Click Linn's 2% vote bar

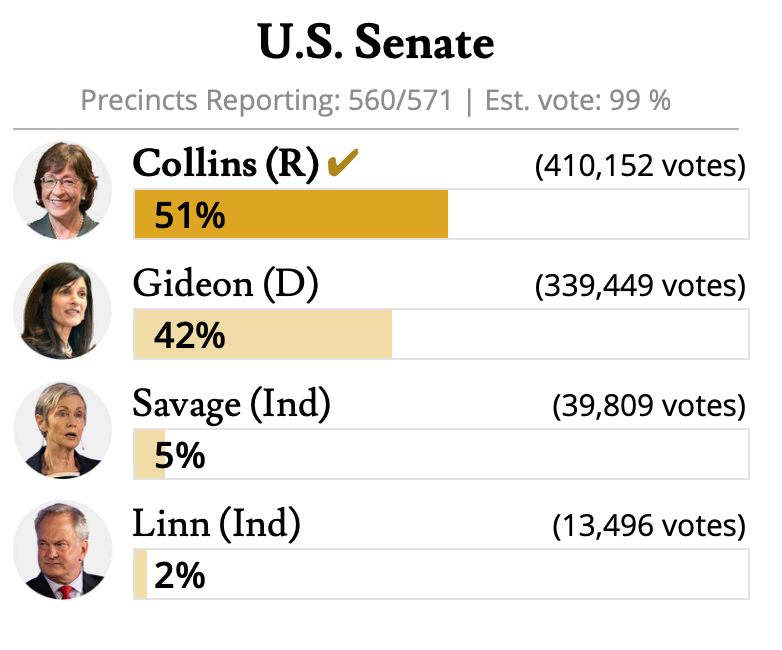click(141, 575)
